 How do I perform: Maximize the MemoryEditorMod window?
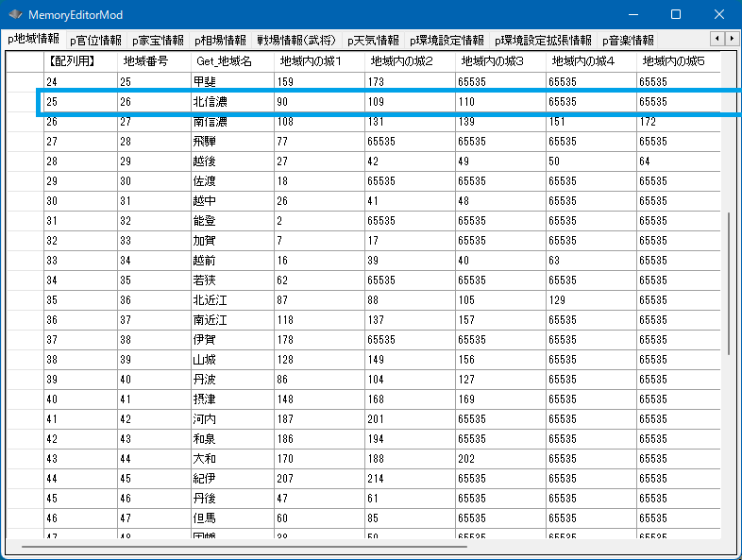[x=675, y=15]
